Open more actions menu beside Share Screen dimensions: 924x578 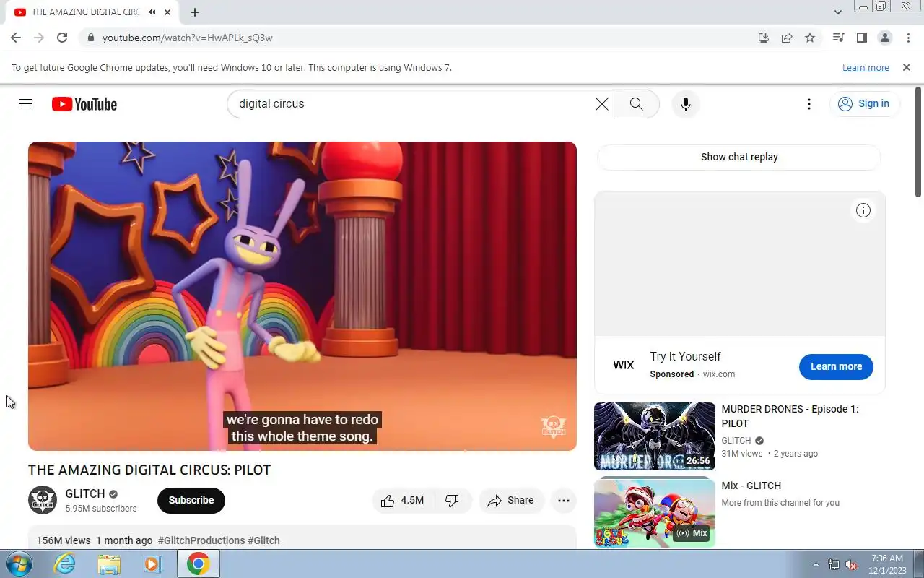pos(564,500)
